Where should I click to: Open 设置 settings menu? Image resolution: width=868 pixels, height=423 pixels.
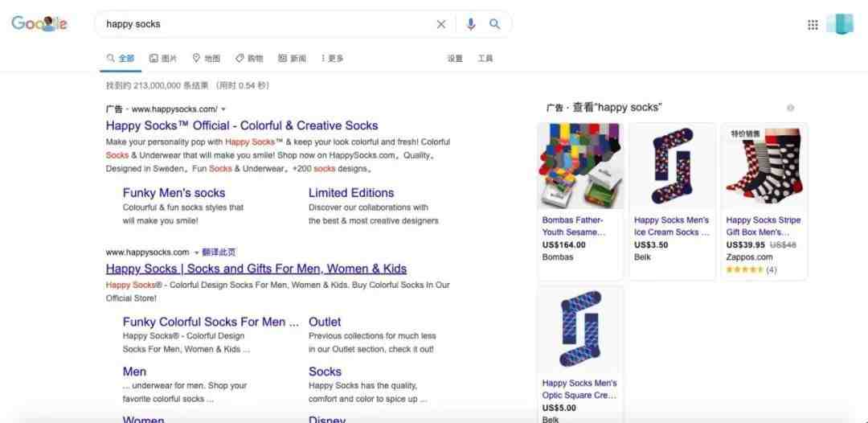pyautogui.click(x=455, y=58)
